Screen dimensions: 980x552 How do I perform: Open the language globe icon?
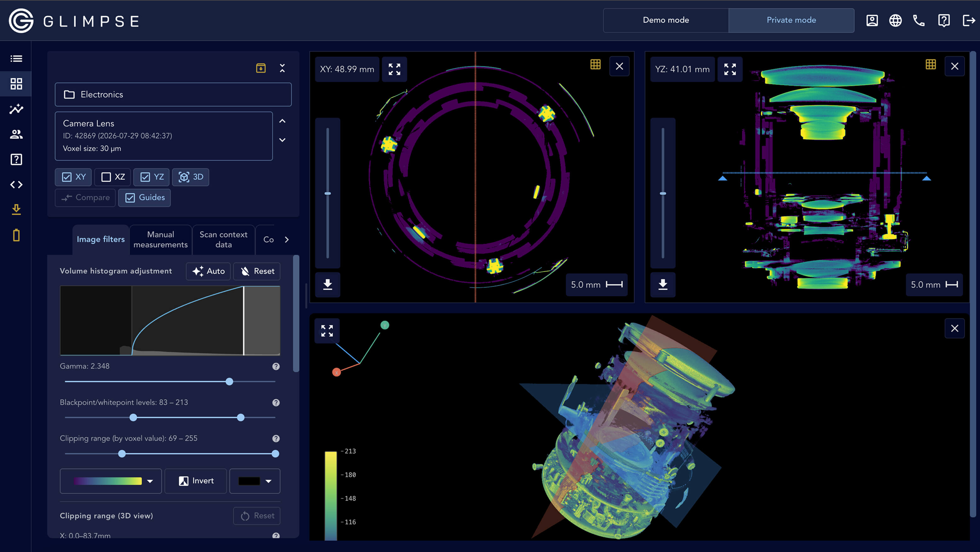pos(895,20)
